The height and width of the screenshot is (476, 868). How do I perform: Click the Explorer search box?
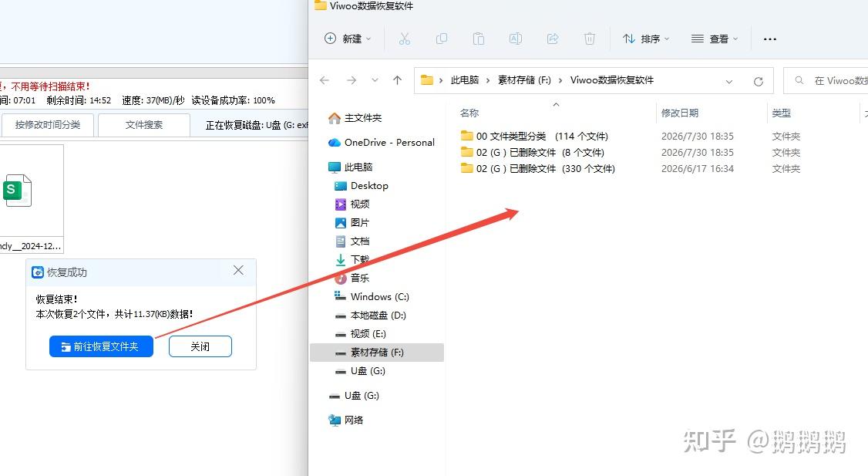click(x=826, y=81)
